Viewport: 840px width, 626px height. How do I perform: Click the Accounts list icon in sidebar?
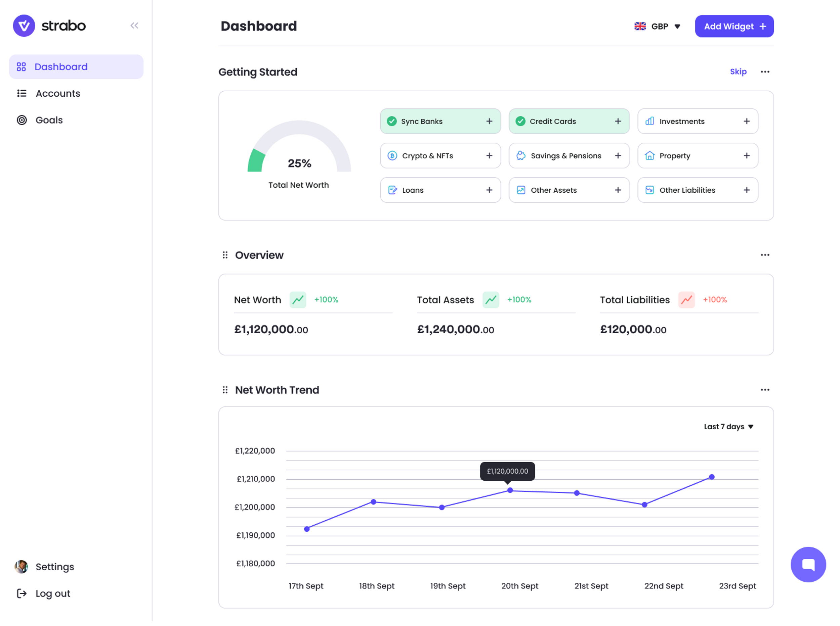click(22, 93)
